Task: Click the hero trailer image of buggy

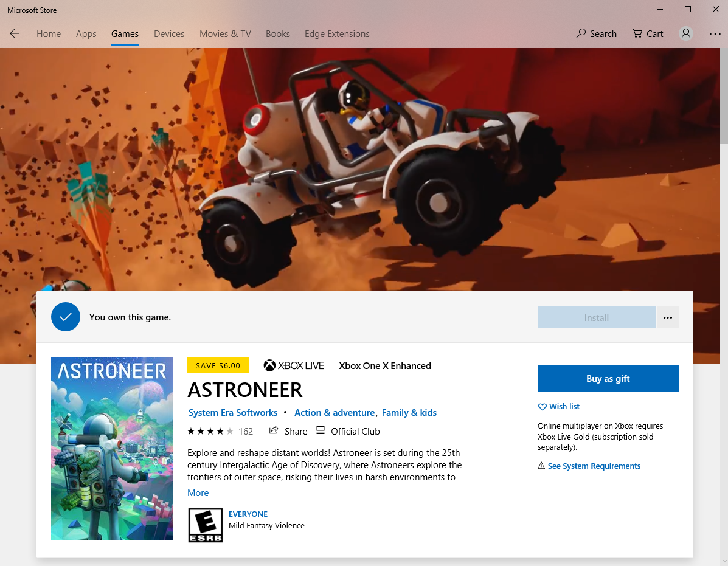Action: (x=360, y=170)
